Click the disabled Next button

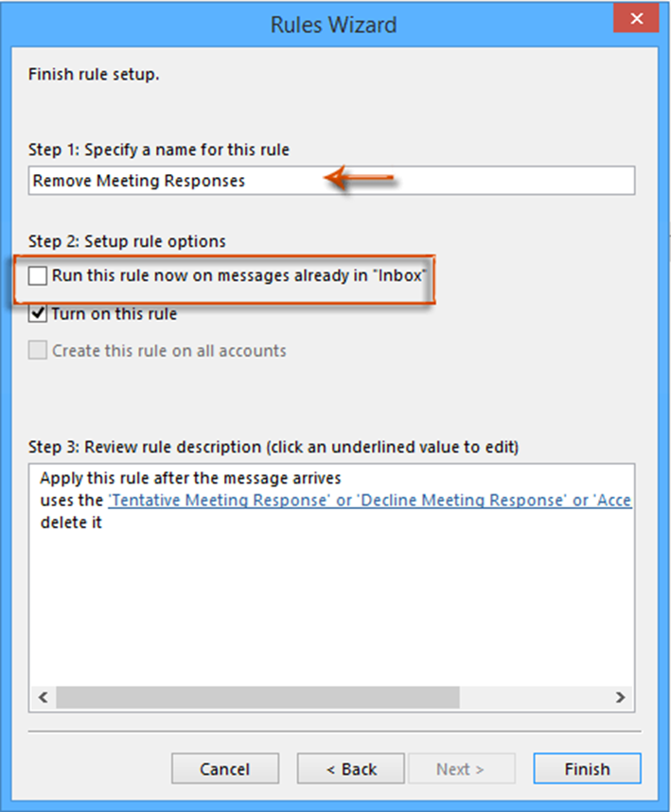pos(461,768)
